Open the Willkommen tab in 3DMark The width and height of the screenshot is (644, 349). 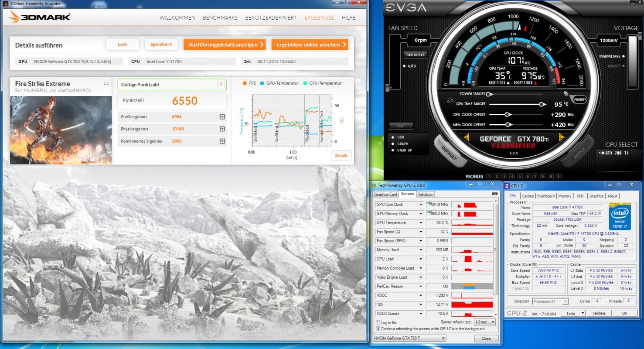(x=177, y=18)
